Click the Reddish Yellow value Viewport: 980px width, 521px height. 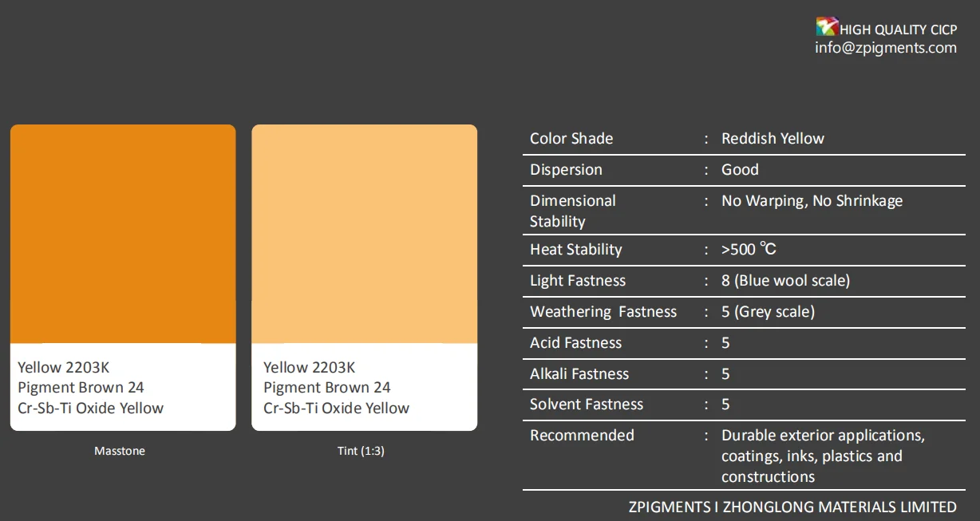tap(773, 139)
